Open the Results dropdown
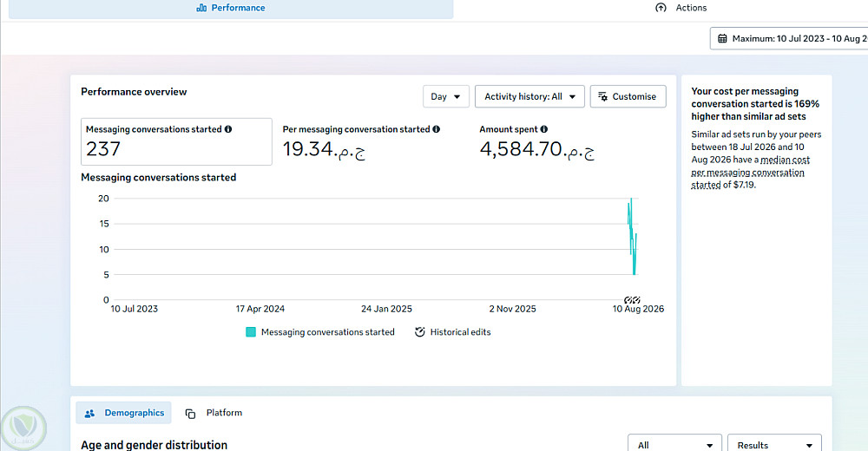The width and height of the screenshot is (868, 451). click(x=774, y=444)
